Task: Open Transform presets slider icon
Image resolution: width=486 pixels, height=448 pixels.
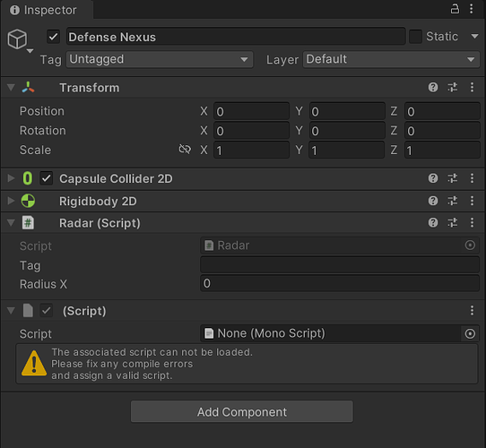Action: coord(453,88)
